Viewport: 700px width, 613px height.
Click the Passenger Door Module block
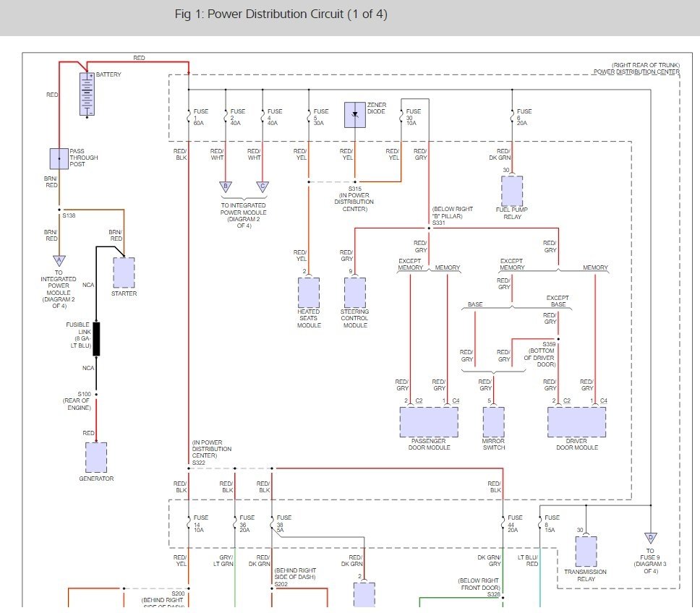(x=428, y=422)
